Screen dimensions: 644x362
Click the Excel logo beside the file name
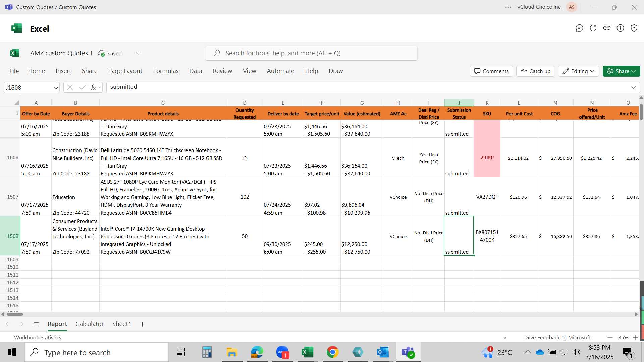[15, 53]
